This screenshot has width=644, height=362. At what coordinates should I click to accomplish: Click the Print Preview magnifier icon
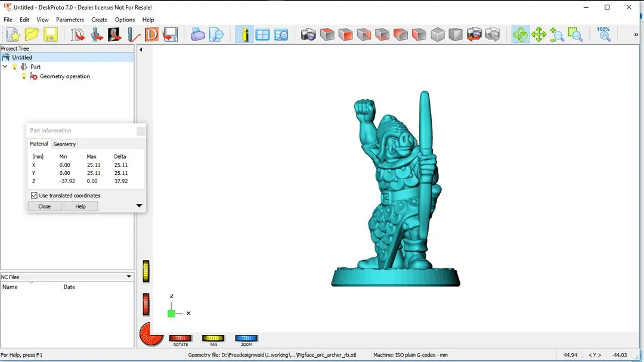click(x=216, y=35)
